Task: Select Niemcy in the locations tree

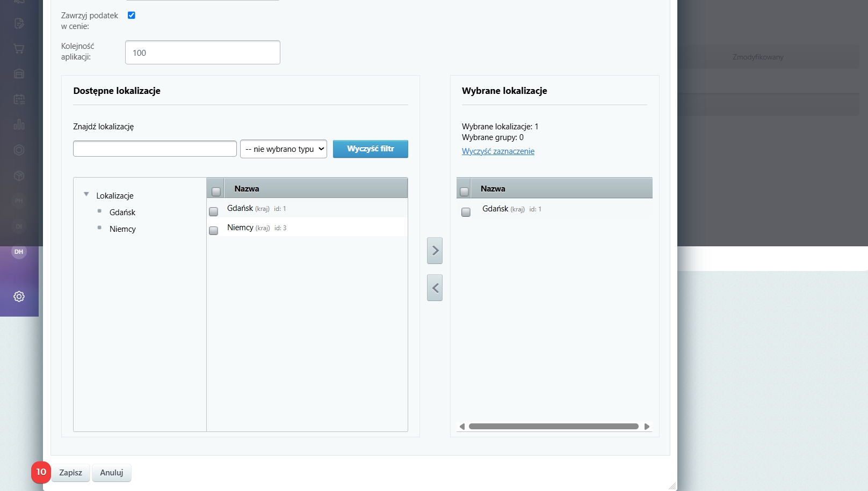Action: [122, 229]
